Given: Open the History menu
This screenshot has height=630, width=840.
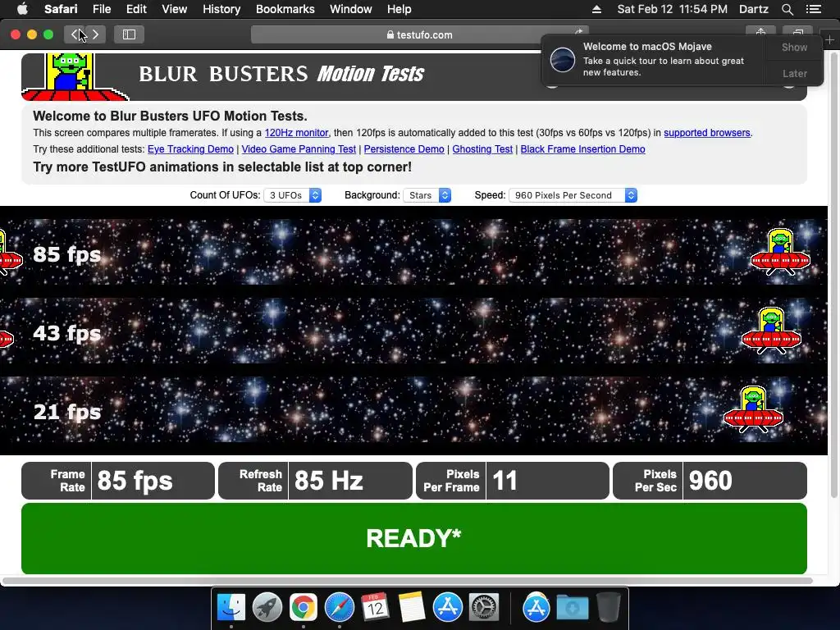Looking at the screenshot, I should pos(221,9).
